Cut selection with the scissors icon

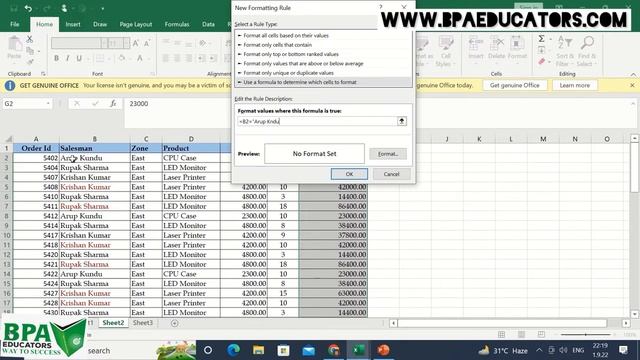tap(30, 40)
